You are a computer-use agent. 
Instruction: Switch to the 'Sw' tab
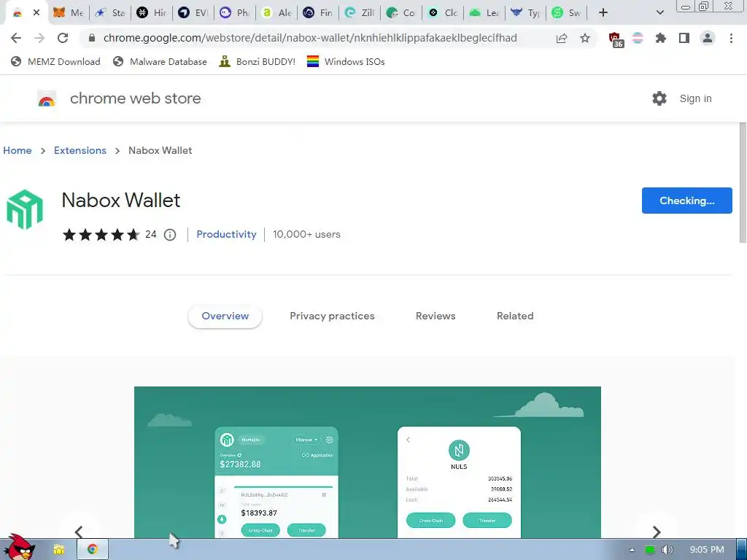coord(567,13)
